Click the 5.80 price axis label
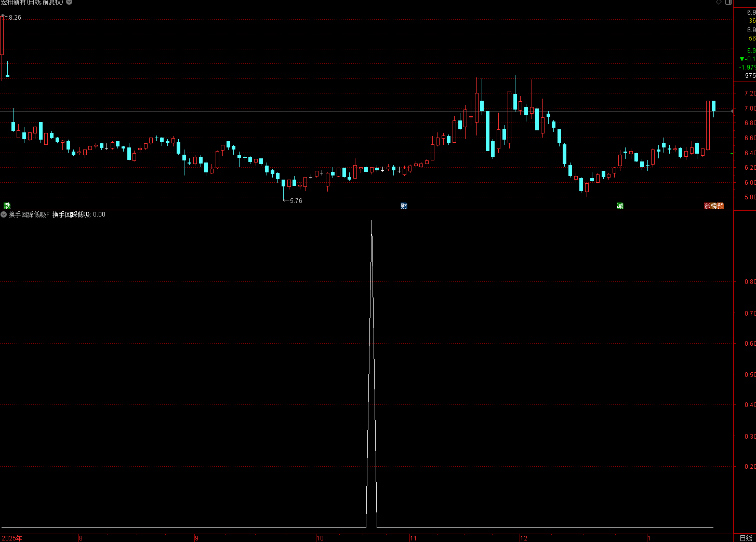Image resolution: width=756 pixels, height=542 pixels. (x=750, y=197)
